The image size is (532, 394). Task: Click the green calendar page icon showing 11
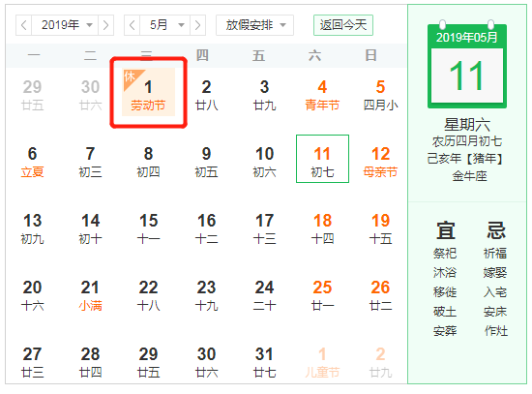click(x=467, y=65)
